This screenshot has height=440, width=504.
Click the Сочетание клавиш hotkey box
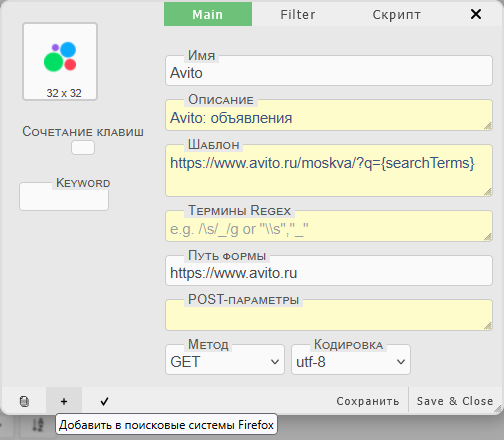[x=83, y=148]
